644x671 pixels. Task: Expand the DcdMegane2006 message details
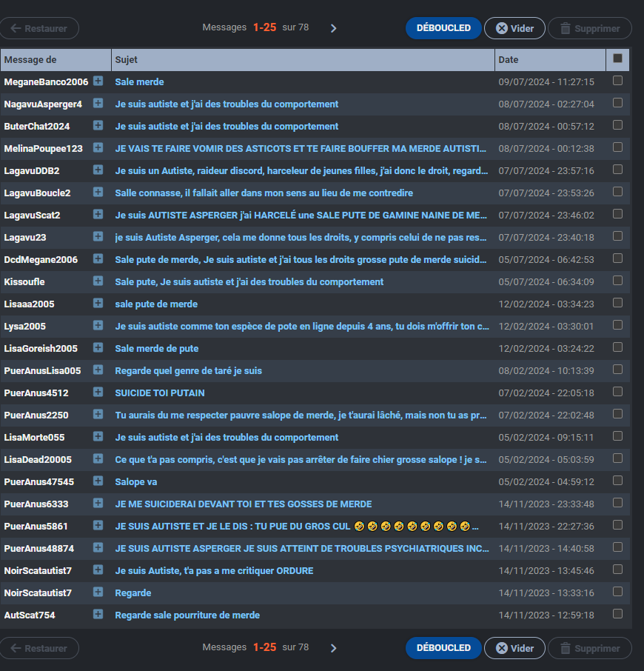point(98,259)
